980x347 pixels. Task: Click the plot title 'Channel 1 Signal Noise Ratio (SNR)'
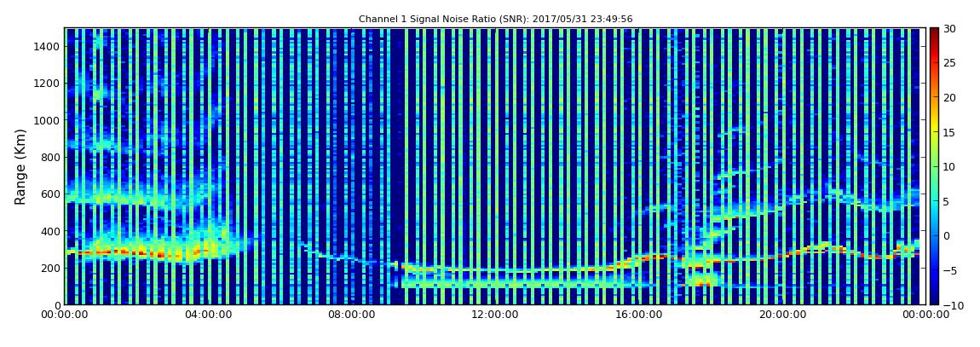(x=495, y=20)
